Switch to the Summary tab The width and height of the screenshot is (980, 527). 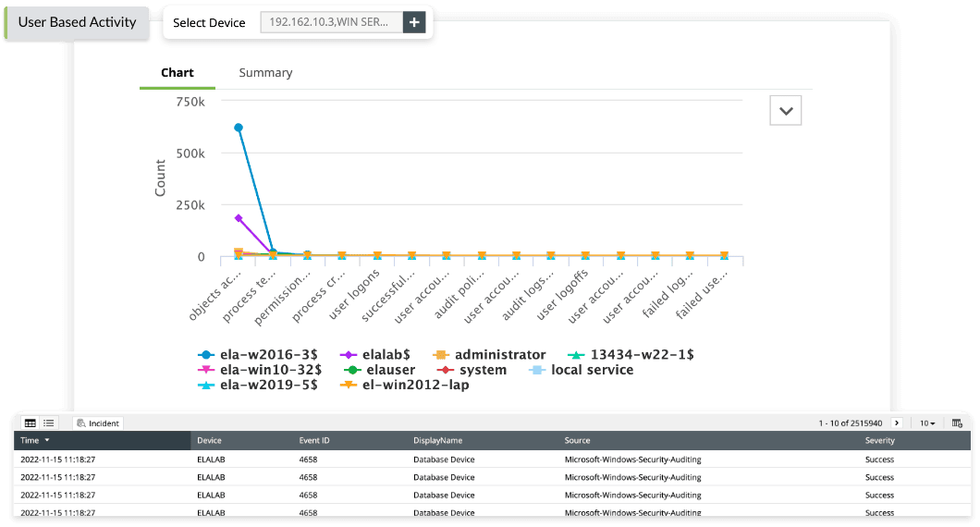click(265, 73)
